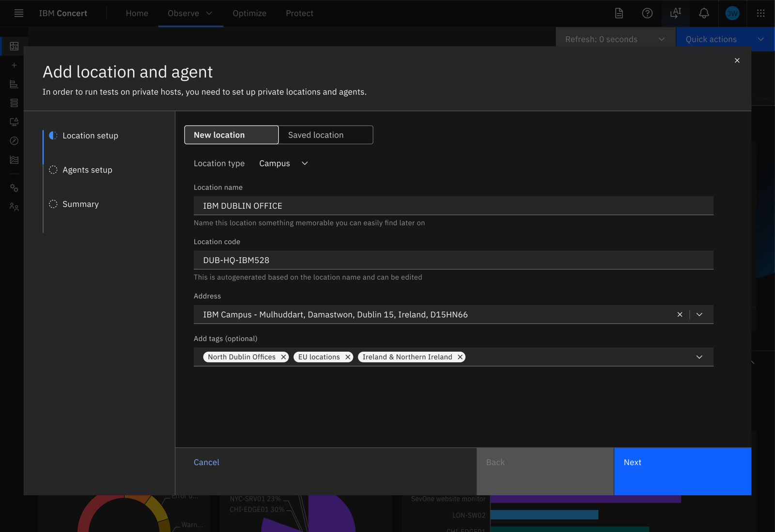Open the Refresh interval dropdown
This screenshot has width=775, height=532.
tap(616, 39)
